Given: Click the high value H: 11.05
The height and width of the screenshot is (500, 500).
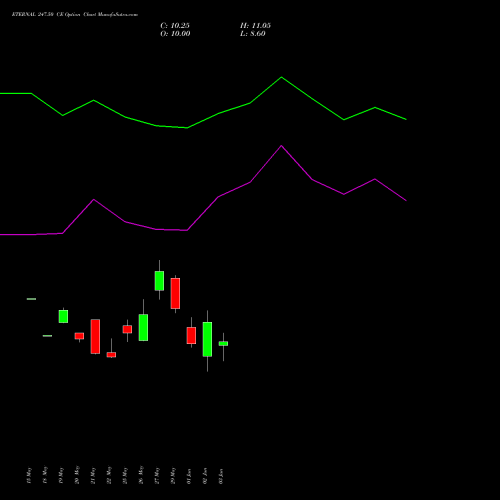Looking at the screenshot, I should (255, 26).
